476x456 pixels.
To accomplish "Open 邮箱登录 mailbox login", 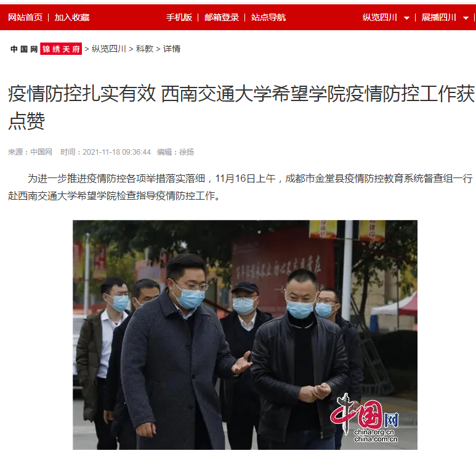I will click(x=222, y=17).
